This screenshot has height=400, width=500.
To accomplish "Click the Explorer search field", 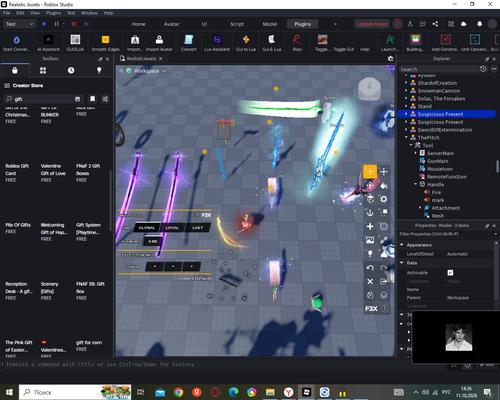I will pyautogui.click(x=439, y=69).
